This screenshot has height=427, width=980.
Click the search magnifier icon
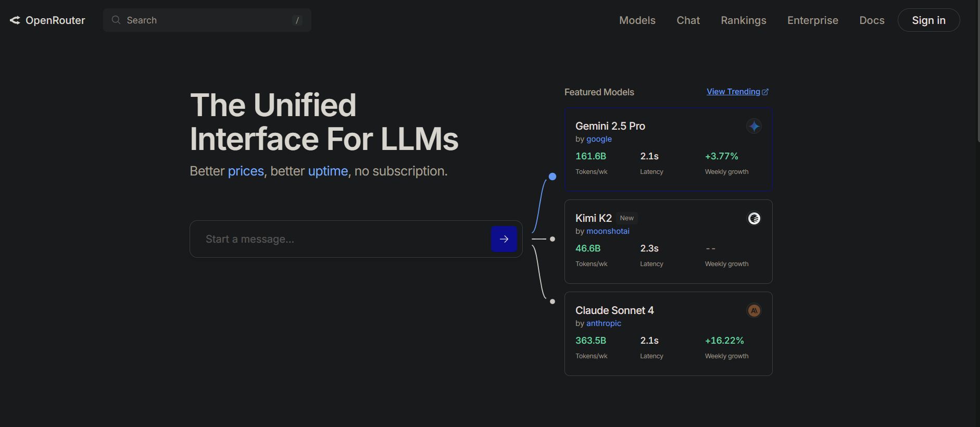(x=116, y=20)
